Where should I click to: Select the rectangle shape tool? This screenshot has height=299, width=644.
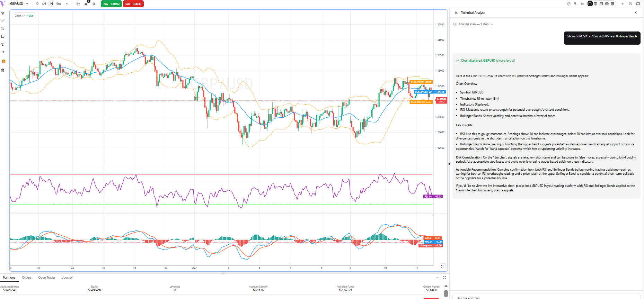3,36
